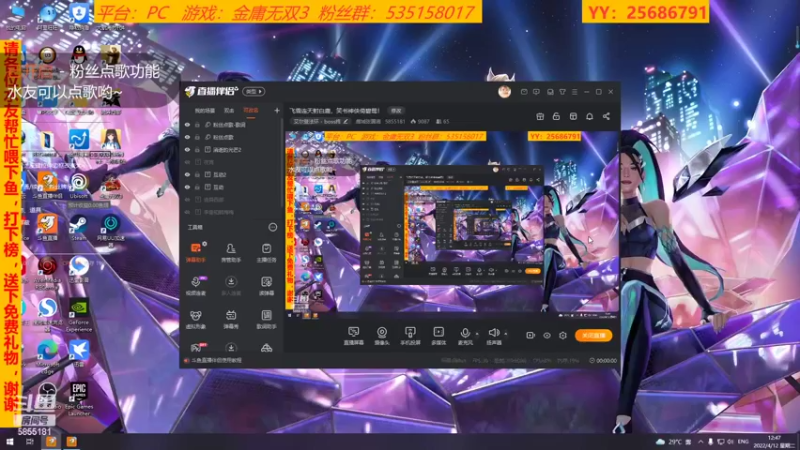Open the gear settings icon in the bottom bar
The height and width of the screenshot is (450, 800).
563,335
